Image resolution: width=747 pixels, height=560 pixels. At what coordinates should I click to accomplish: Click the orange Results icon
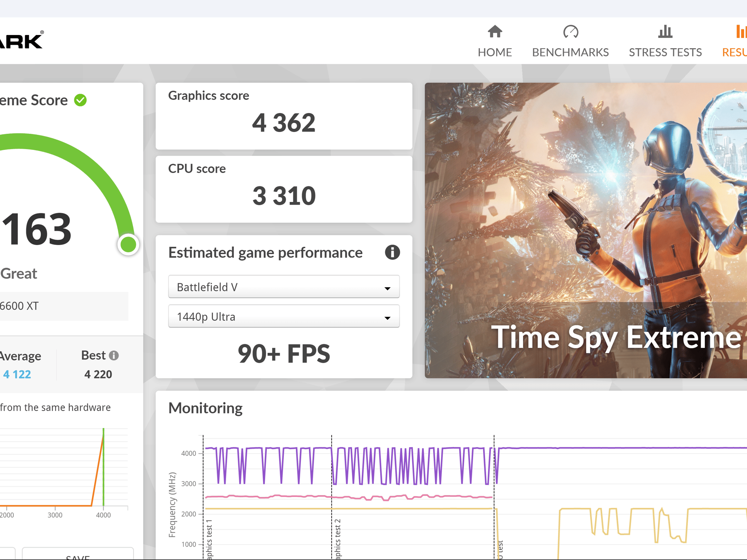[x=741, y=31]
